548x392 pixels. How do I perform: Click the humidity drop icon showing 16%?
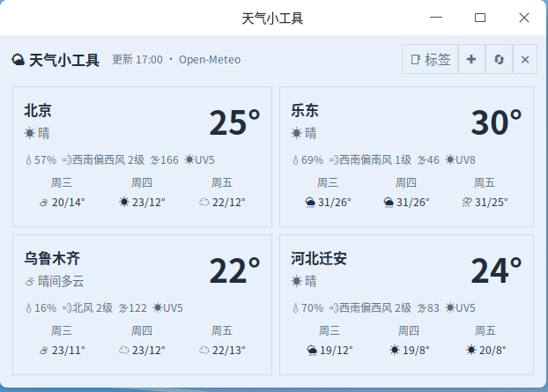(29, 308)
